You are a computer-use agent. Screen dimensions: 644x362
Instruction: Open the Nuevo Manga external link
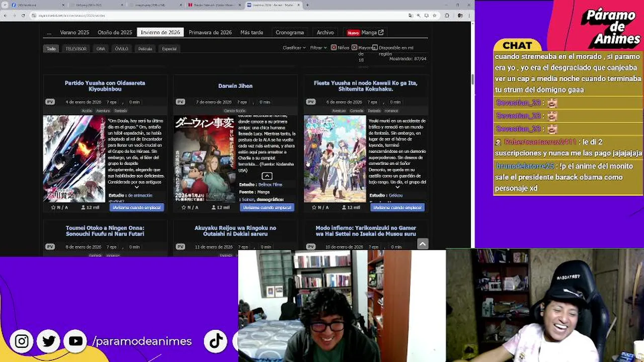tap(365, 32)
